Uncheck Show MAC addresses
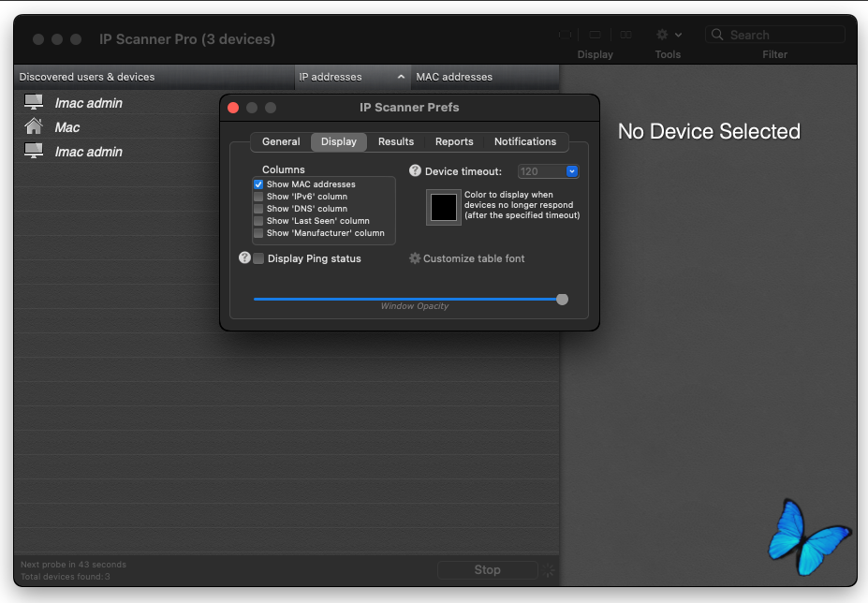Image resolution: width=868 pixels, height=603 pixels. [x=258, y=184]
